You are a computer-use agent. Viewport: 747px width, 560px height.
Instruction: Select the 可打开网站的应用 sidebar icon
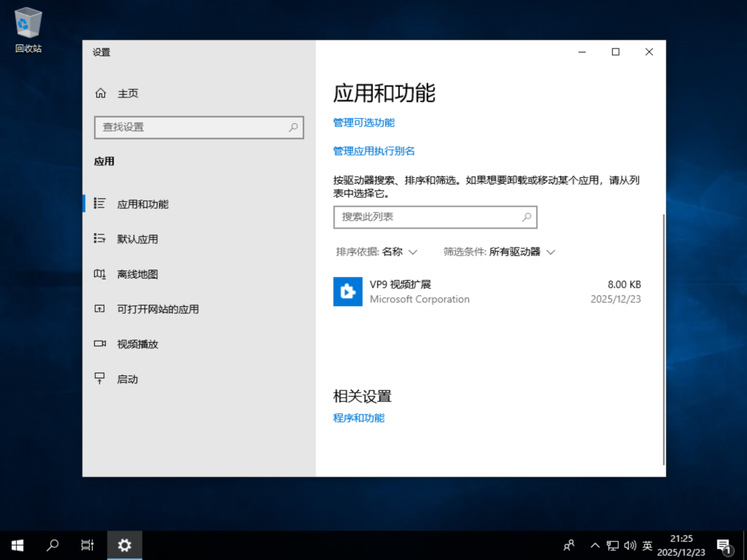pyautogui.click(x=100, y=308)
